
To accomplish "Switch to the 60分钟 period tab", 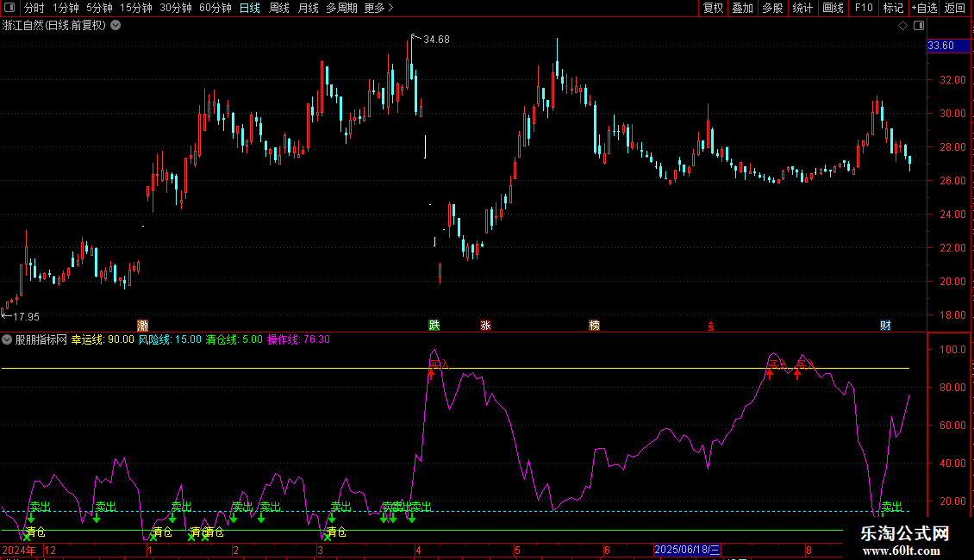I will (x=215, y=8).
